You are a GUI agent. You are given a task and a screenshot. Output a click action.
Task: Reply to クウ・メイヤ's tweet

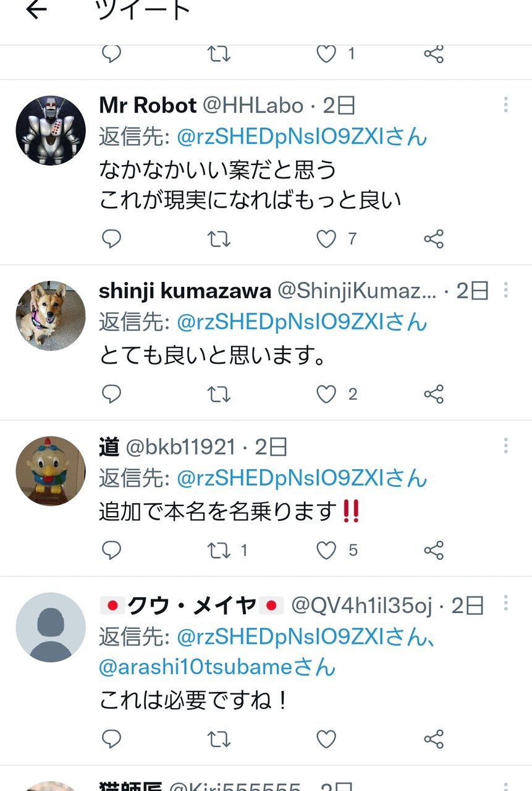111,738
